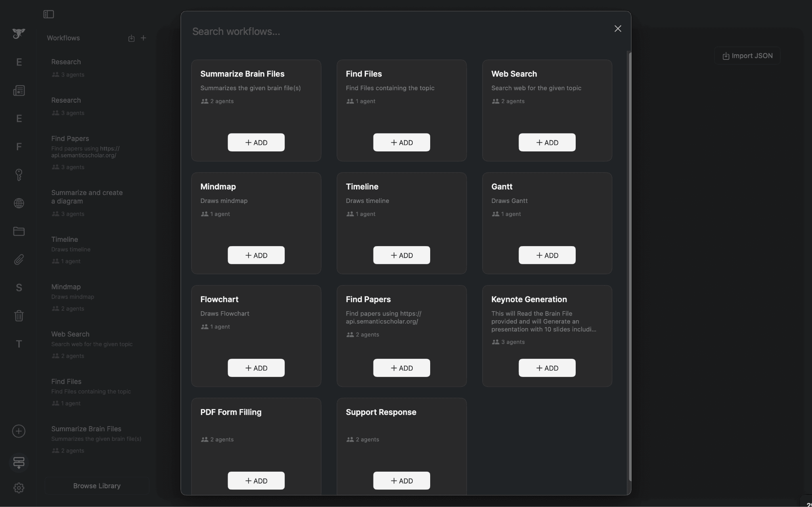Click the plus icon next to Workflows

pyautogui.click(x=144, y=38)
